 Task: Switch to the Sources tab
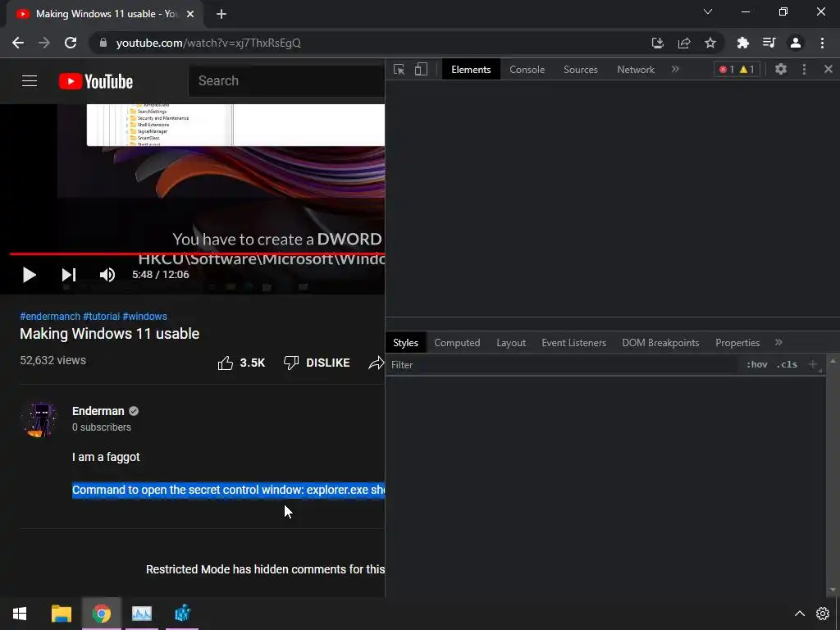581,70
